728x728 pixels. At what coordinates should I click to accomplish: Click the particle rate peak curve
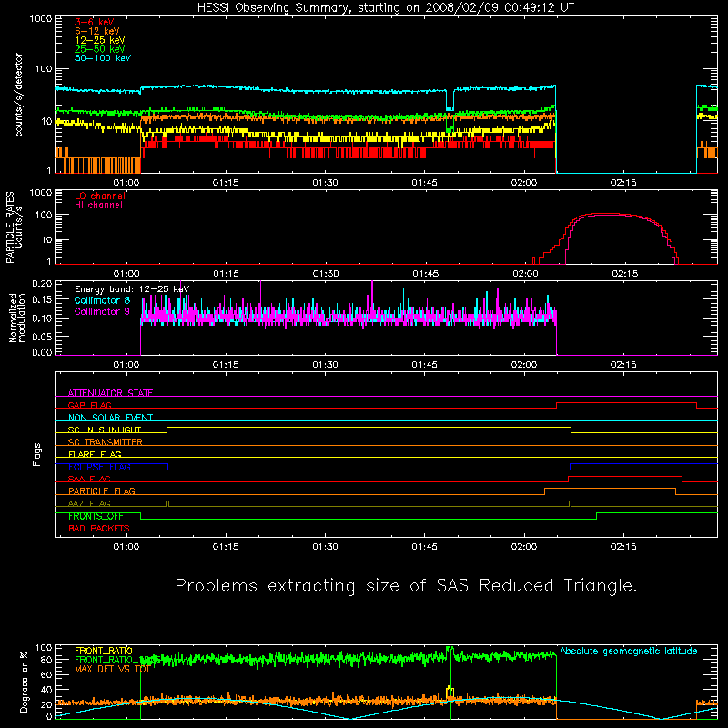(x=606, y=215)
